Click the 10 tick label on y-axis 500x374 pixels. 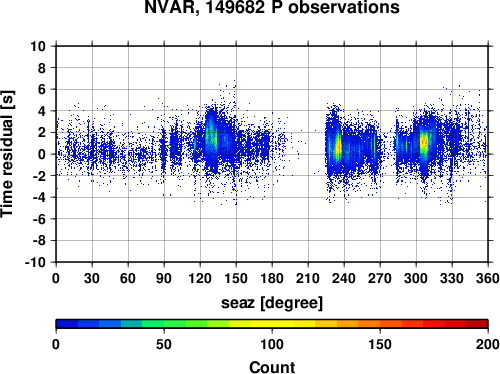pos(38,46)
